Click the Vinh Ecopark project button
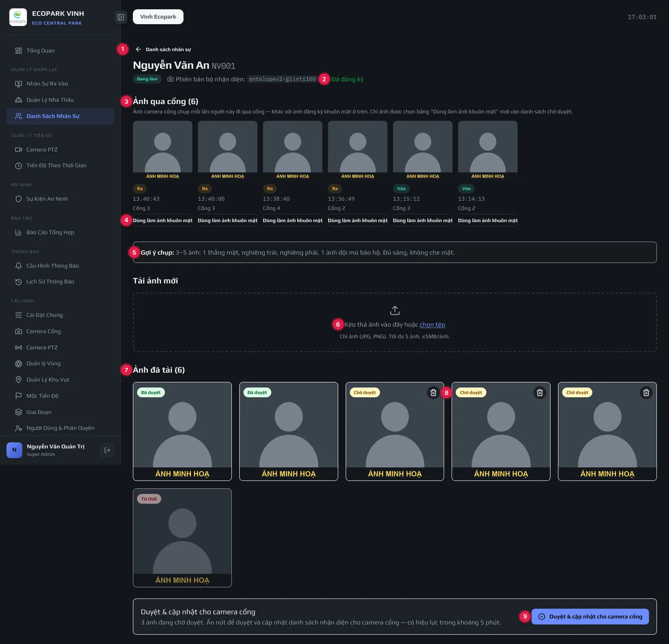Screen dimensions: 669x644 158,17
